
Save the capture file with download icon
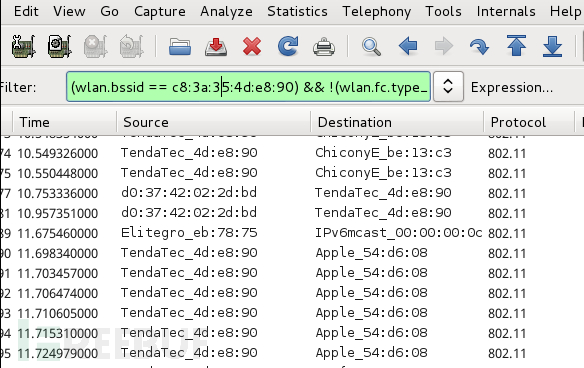pos(216,47)
